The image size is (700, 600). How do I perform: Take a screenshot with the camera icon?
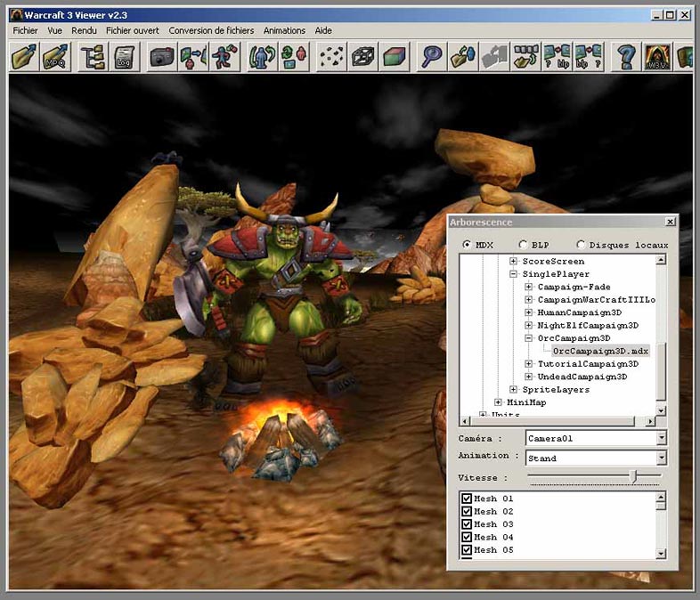[x=161, y=56]
